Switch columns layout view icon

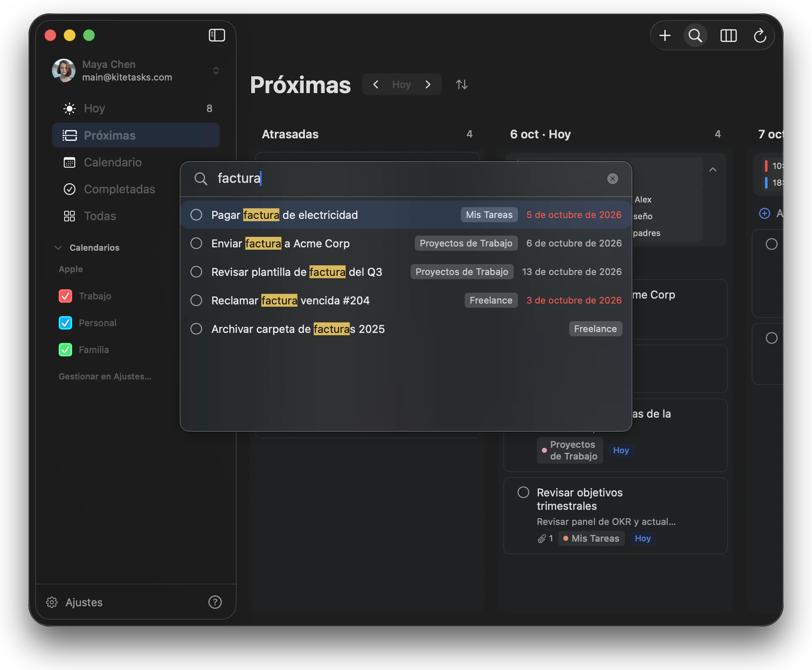click(729, 36)
